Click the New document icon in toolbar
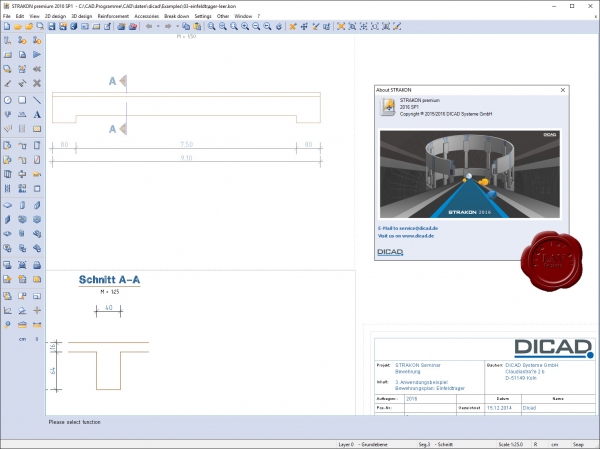This screenshot has height=449, width=600. coord(7,26)
